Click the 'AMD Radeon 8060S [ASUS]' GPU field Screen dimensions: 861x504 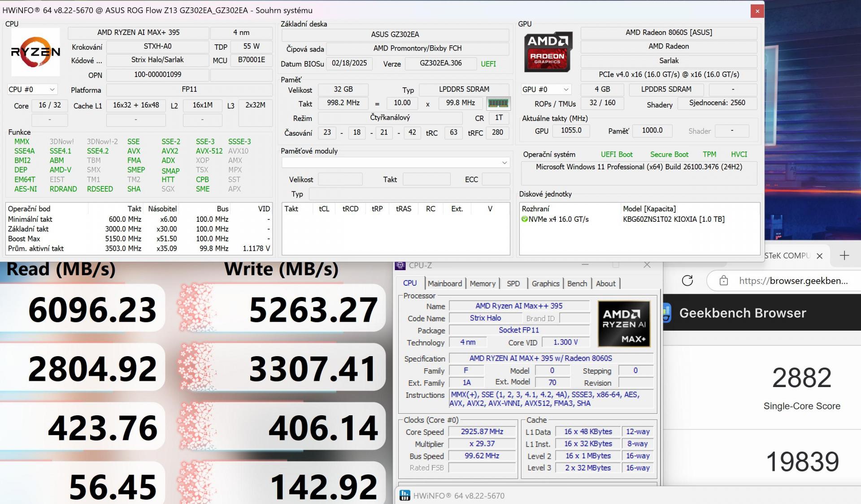coord(669,33)
